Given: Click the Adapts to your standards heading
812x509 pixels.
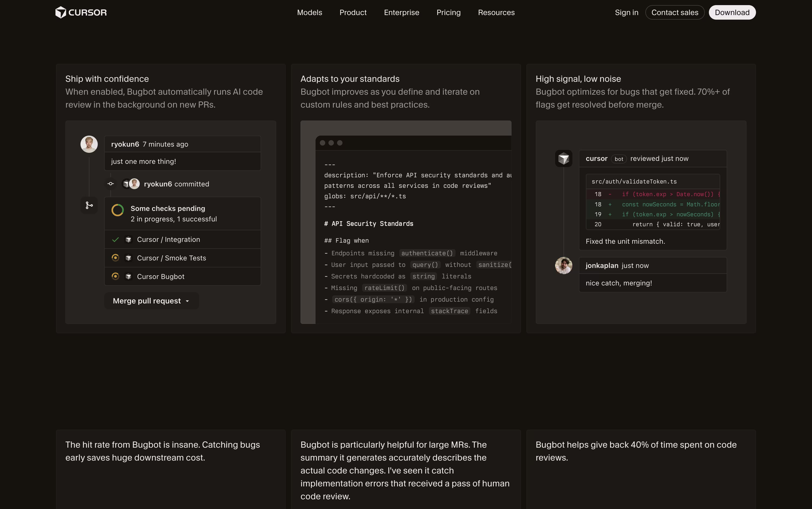Looking at the screenshot, I should [x=350, y=79].
